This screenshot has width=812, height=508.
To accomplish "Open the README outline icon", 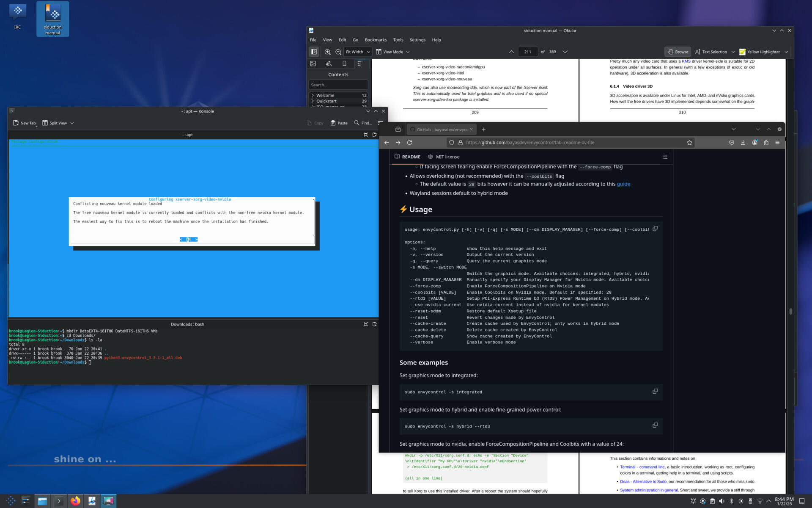I will pyautogui.click(x=665, y=157).
